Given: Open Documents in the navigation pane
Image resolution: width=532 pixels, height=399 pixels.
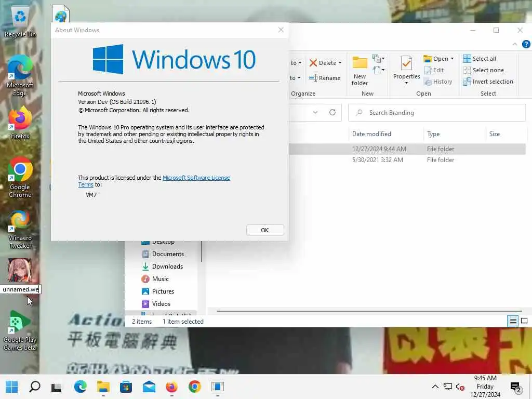Looking at the screenshot, I should coord(163,254).
